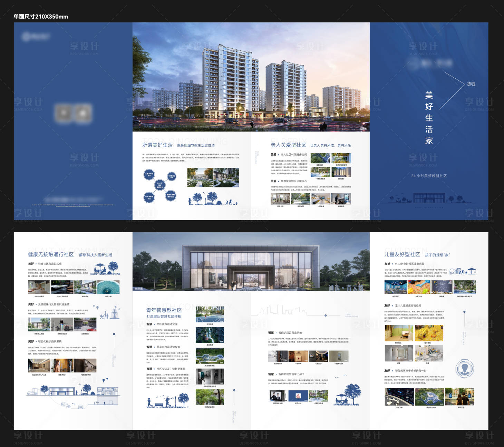Click the blue tennis court thumbnail
Image resolution: width=504 pixels, height=447 pixels.
pyautogui.click(x=210, y=314)
